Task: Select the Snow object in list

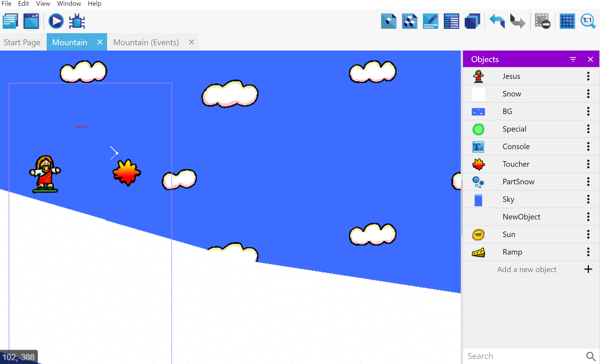Action: pos(531,94)
